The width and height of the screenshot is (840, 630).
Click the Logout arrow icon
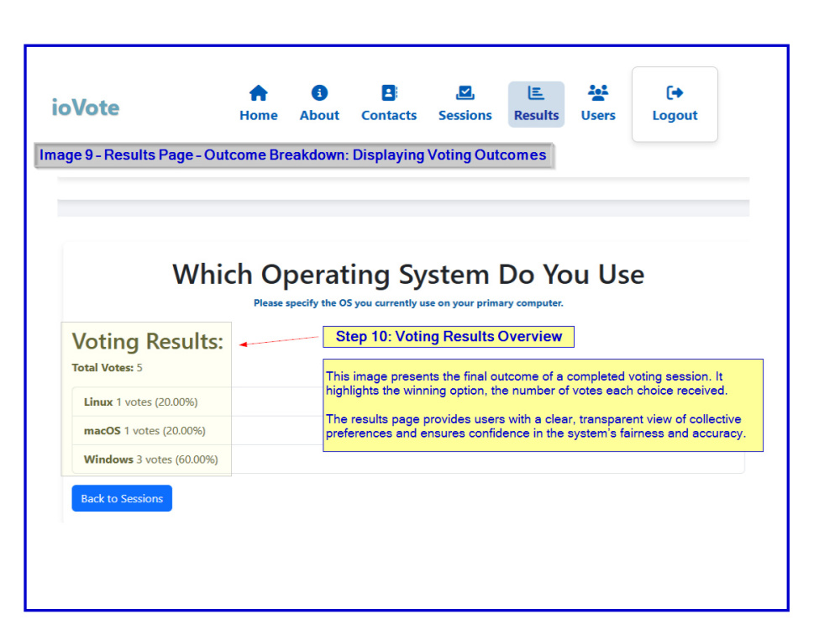coord(675,93)
